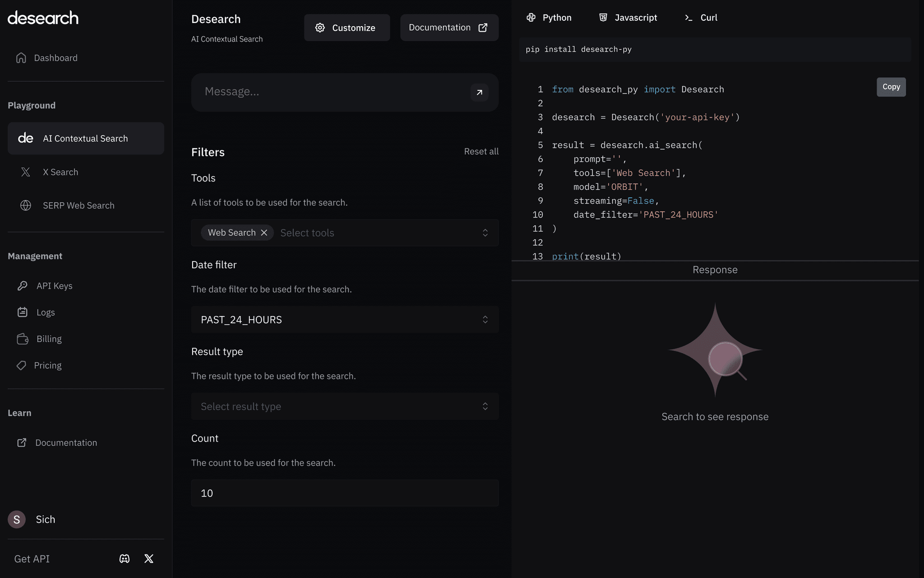This screenshot has width=924, height=578.
Task: Open the Billing section
Action: (x=49, y=339)
